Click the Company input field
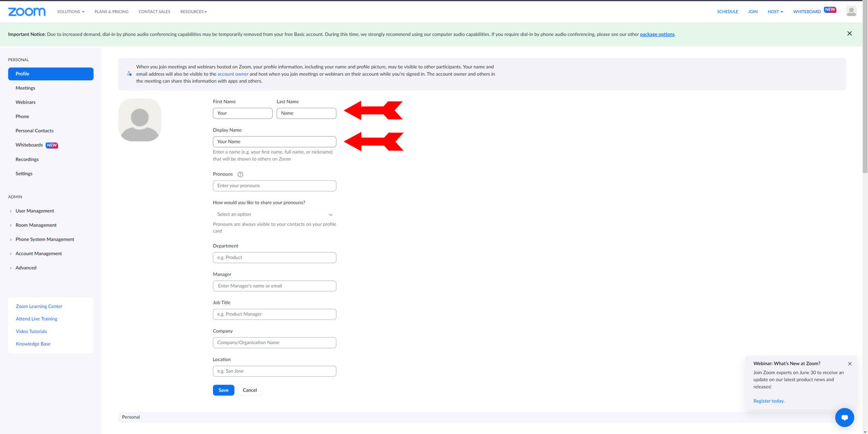 point(274,343)
